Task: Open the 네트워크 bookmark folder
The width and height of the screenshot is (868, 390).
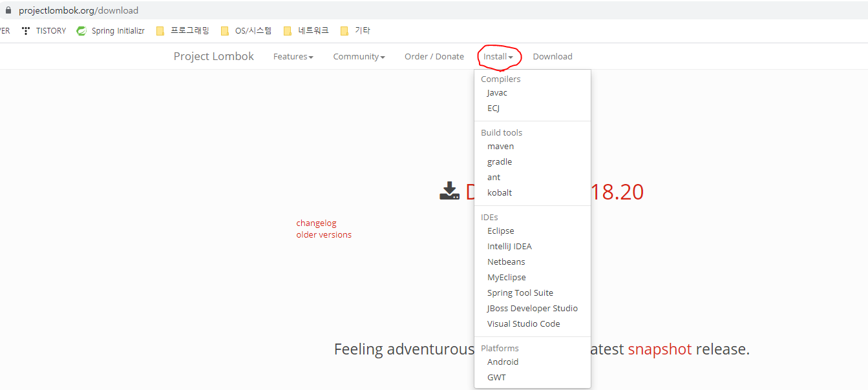Action: pos(306,30)
